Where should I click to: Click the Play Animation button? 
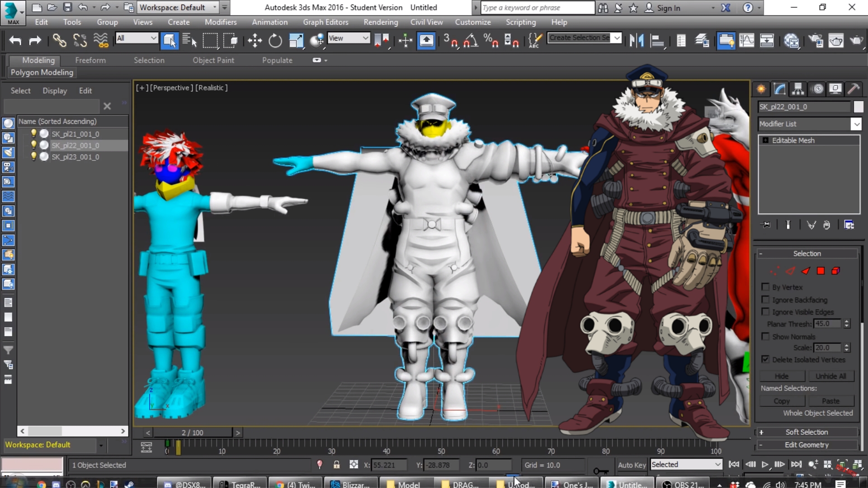[765, 464]
